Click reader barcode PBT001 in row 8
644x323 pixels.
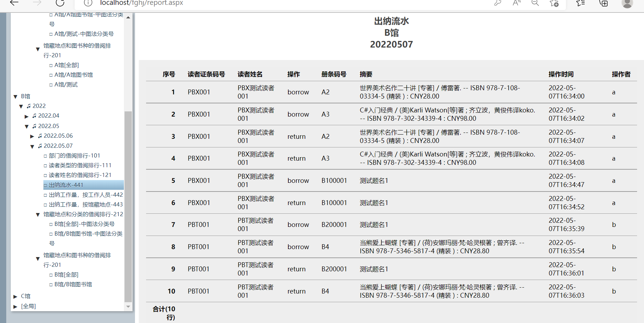pos(198,247)
